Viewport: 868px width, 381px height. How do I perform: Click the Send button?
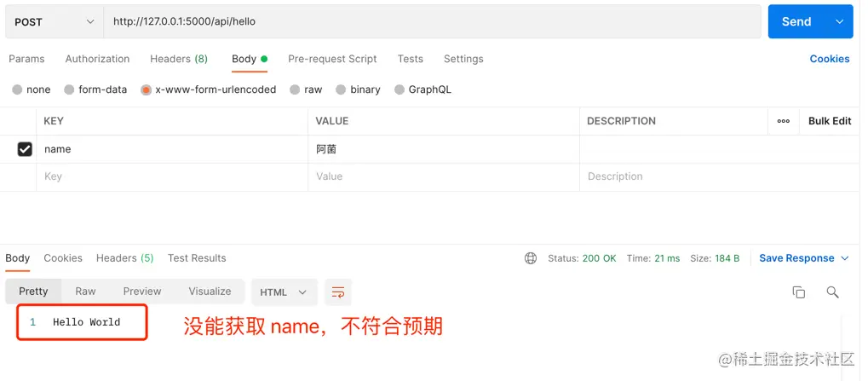796,21
